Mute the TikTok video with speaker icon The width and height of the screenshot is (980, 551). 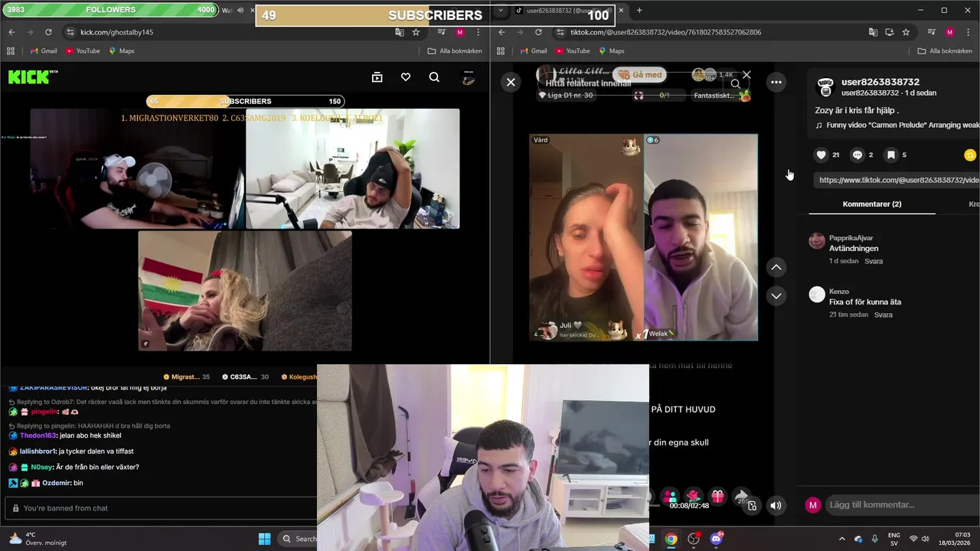tap(776, 505)
